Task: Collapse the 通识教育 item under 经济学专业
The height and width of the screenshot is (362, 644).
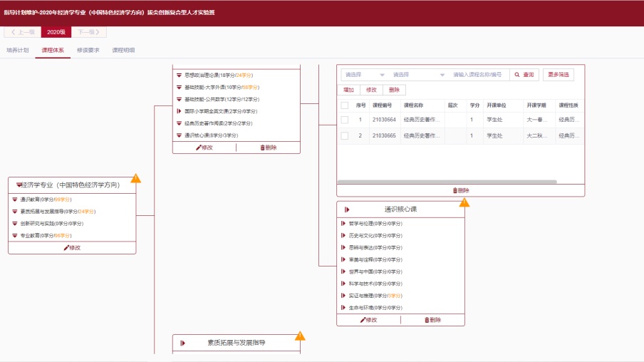Action: click(x=15, y=200)
